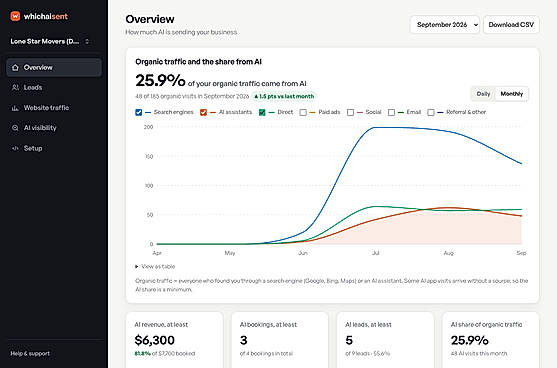Open the Overview sidebar item
Image resolution: width=557 pixels, height=368 pixels.
54,67
